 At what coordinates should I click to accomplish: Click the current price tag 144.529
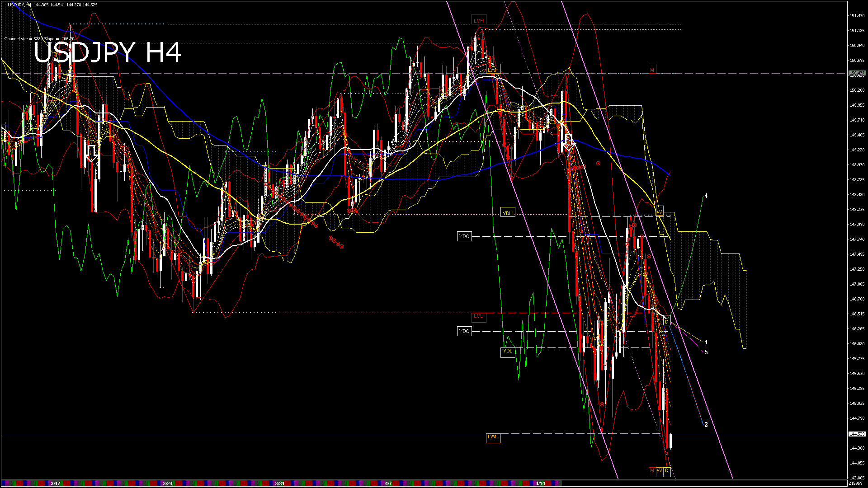coord(857,434)
